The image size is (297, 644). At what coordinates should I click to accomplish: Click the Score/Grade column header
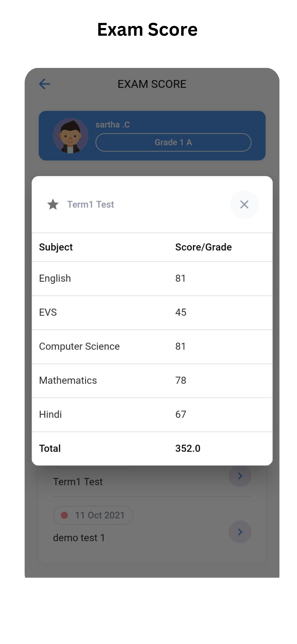pos(204,247)
